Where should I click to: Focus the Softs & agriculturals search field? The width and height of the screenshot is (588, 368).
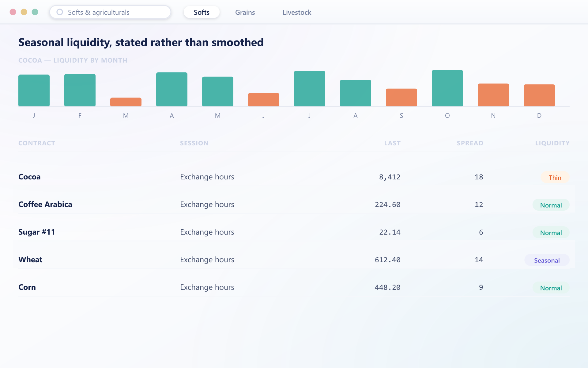pyautogui.click(x=110, y=12)
